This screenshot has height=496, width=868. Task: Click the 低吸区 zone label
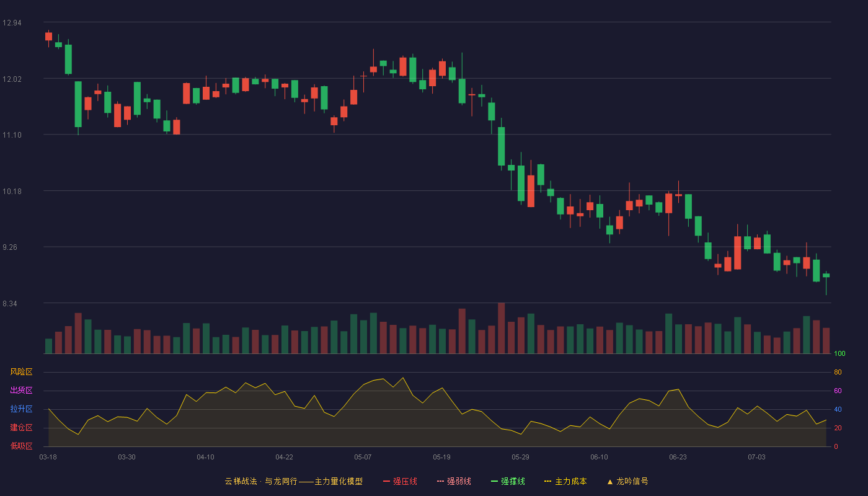(x=21, y=446)
